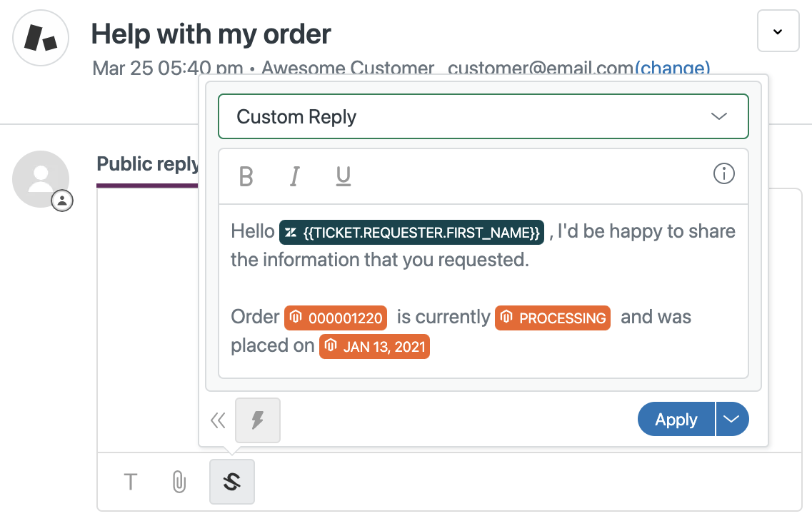Viewport: 812px width, 521px height.
Task: Select the JAN 13, 2021 date chip
Action: (374, 346)
